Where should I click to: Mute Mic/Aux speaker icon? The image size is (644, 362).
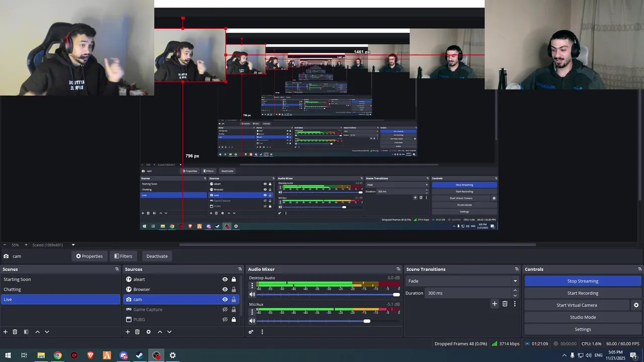click(x=252, y=321)
